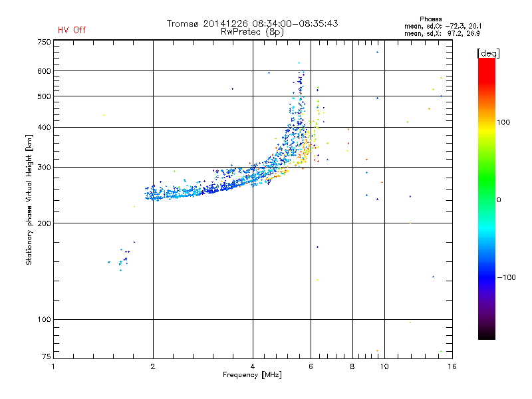
Task: Click the y-axis tick label "500"
Action: (x=44, y=96)
